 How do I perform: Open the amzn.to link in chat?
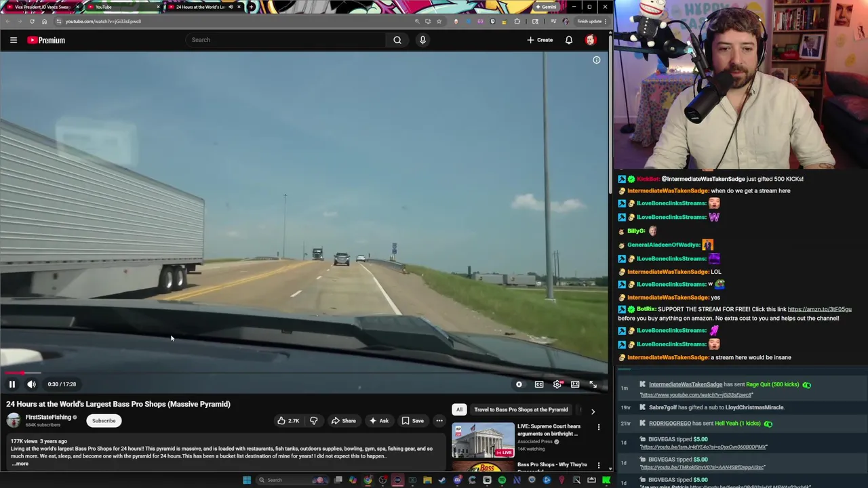click(x=819, y=309)
